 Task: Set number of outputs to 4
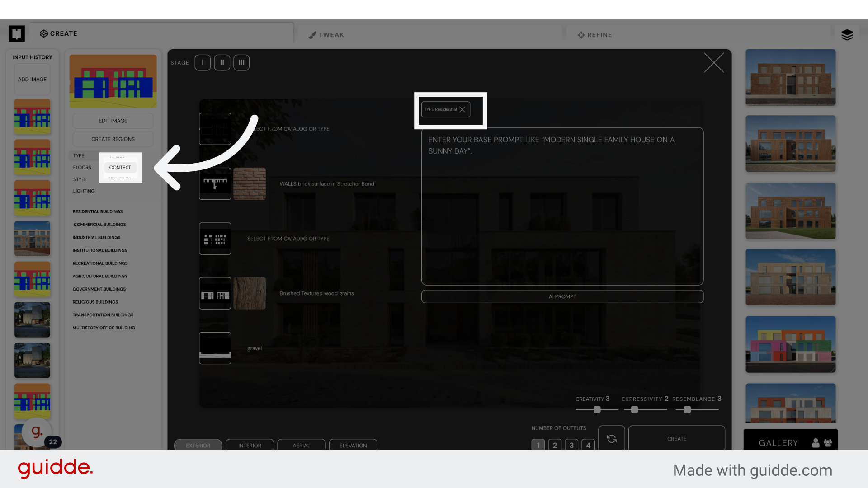pyautogui.click(x=588, y=445)
